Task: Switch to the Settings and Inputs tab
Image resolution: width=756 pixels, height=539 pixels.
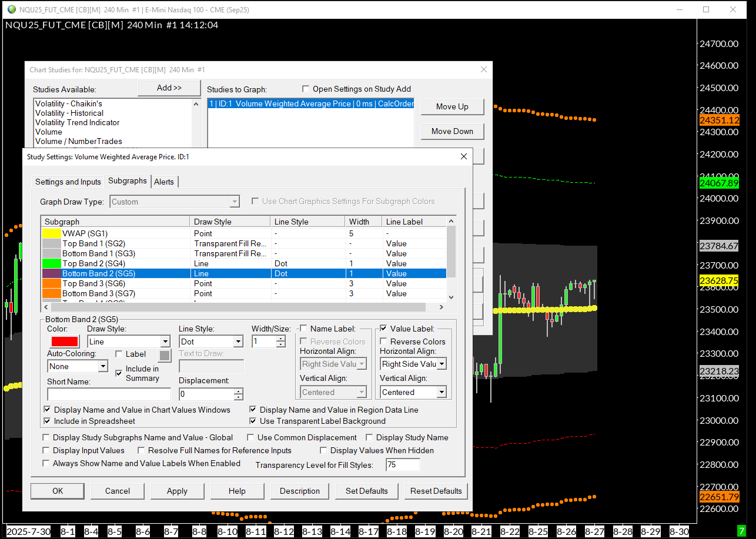Action: click(x=68, y=182)
